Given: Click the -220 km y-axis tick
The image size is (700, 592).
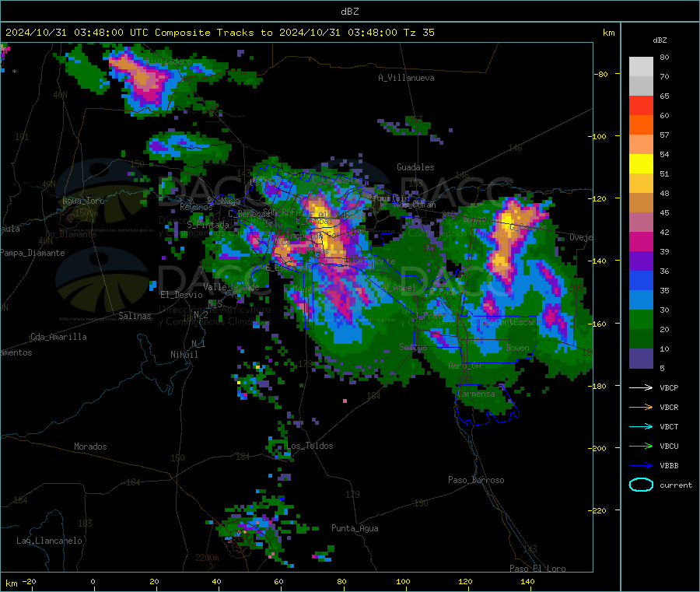Looking at the screenshot, I should [x=599, y=510].
